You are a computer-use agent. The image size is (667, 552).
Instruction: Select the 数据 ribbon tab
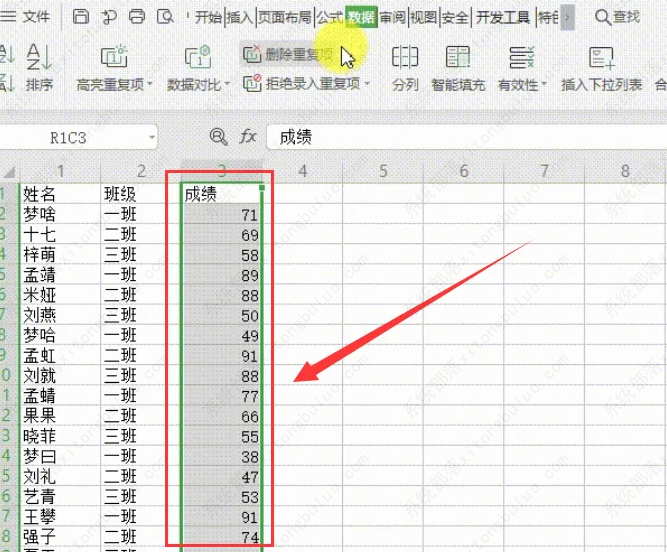point(361,17)
